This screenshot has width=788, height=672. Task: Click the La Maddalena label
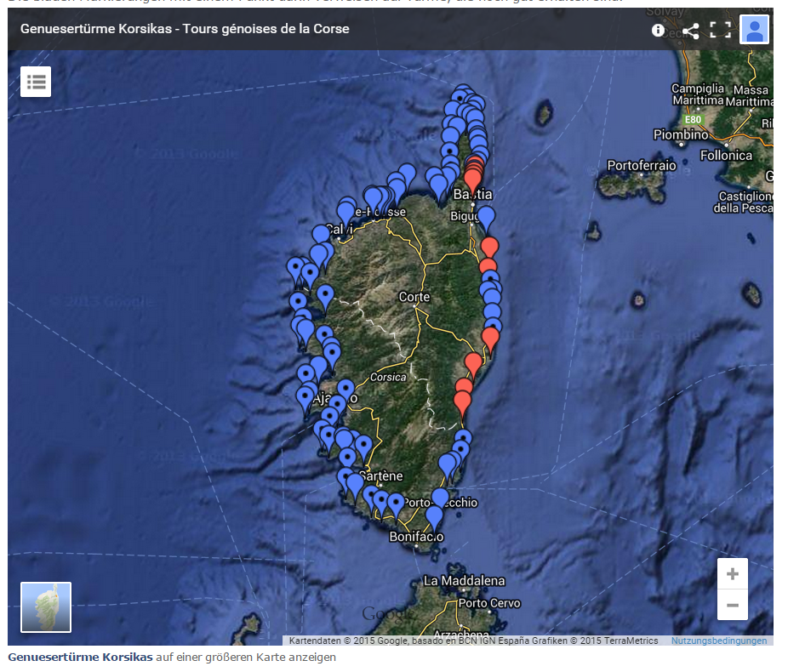click(x=464, y=581)
